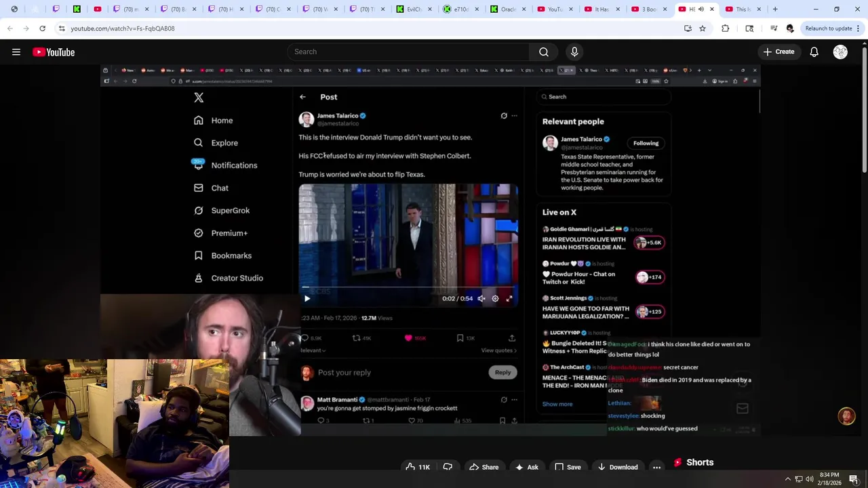Mute the active tab's audio speaker icon
The height and width of the screenshot is (488, 868).
pyautogui.click(x=701, y=9)
